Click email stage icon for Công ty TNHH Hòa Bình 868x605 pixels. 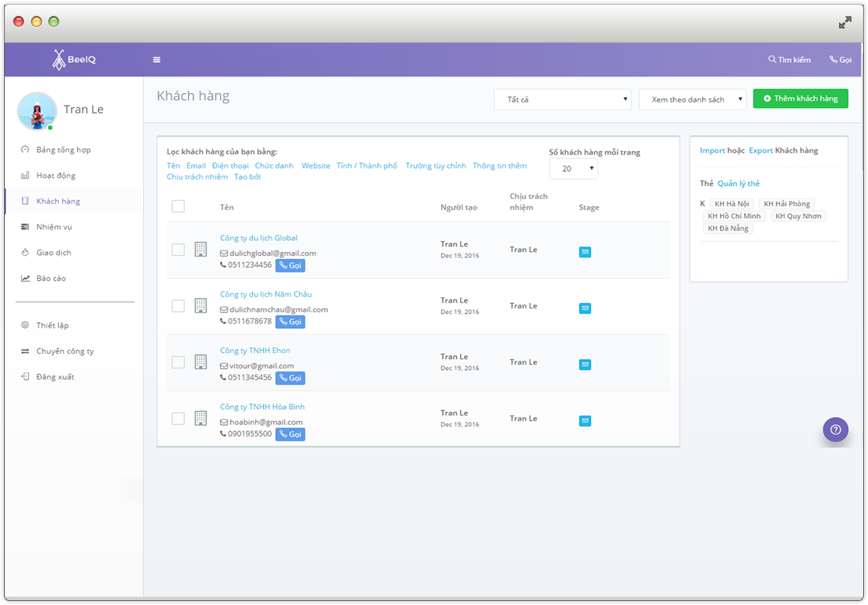point(584,421)
